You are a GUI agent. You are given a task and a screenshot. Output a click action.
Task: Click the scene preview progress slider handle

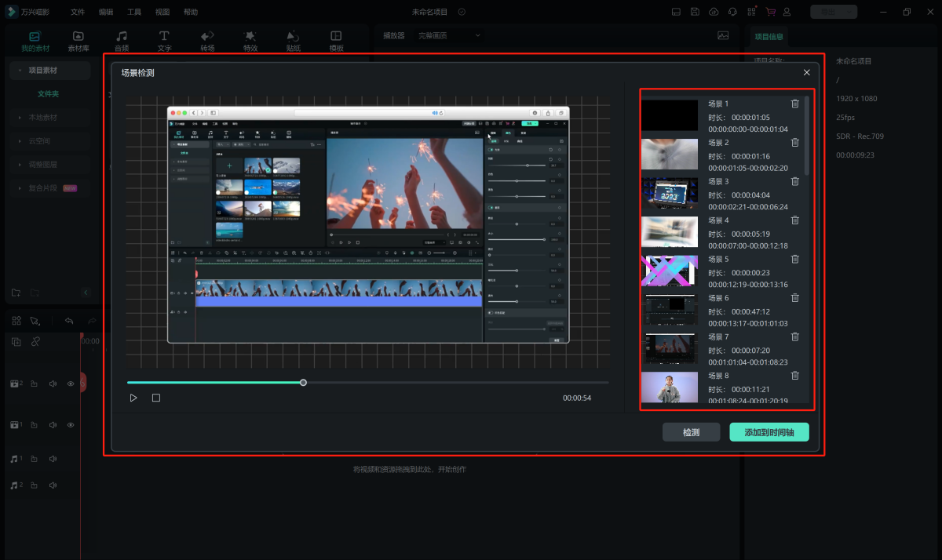pyautogui.click(x=303, y=383)
